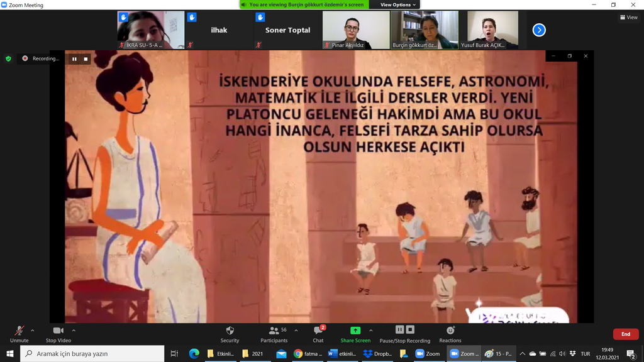Screen dimensions: 644x362
Task: Click raised hand icon on Soner Toptal tile
Action: (260, 17)
